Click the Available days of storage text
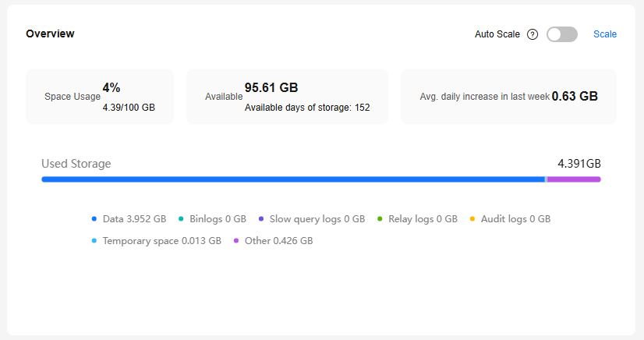This screenshot has height=340, width=644. 307,108
